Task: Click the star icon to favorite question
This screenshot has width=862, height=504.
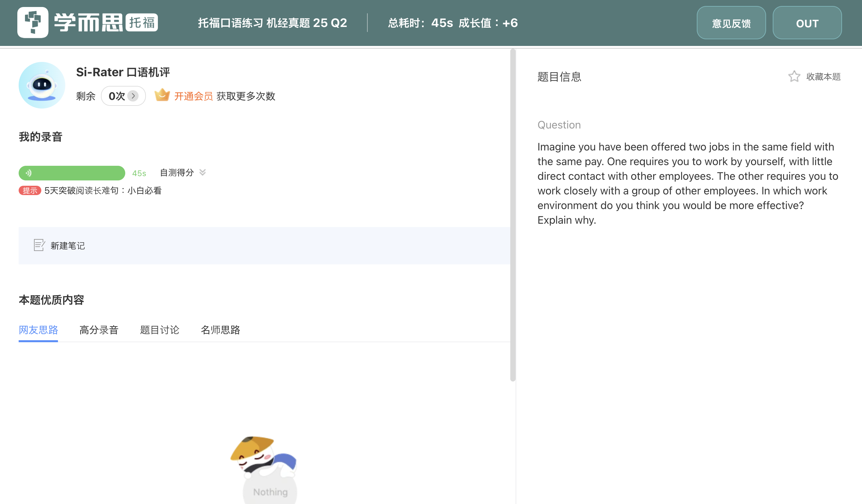Action: point(794,76)
